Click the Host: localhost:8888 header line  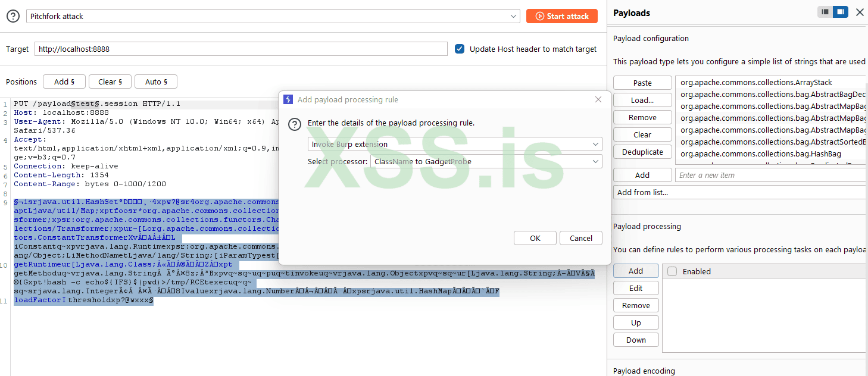[x=61, y=112]
